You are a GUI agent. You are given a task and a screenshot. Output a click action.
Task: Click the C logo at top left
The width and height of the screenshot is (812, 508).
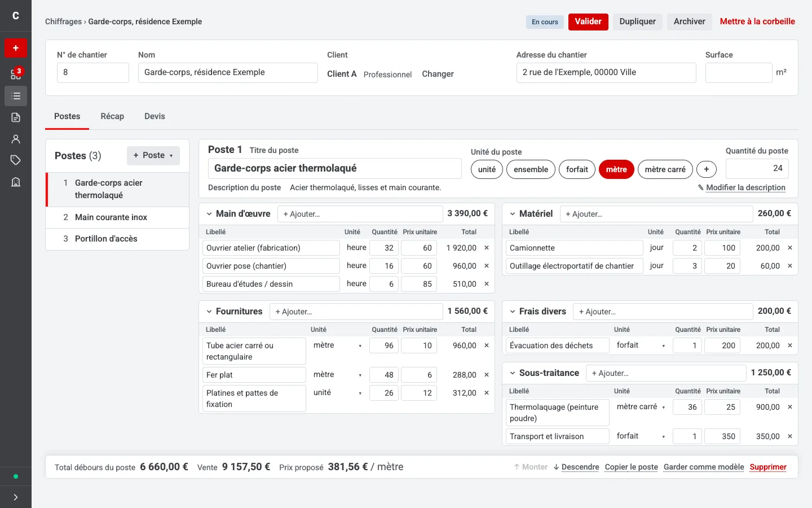tap(16, 15)
